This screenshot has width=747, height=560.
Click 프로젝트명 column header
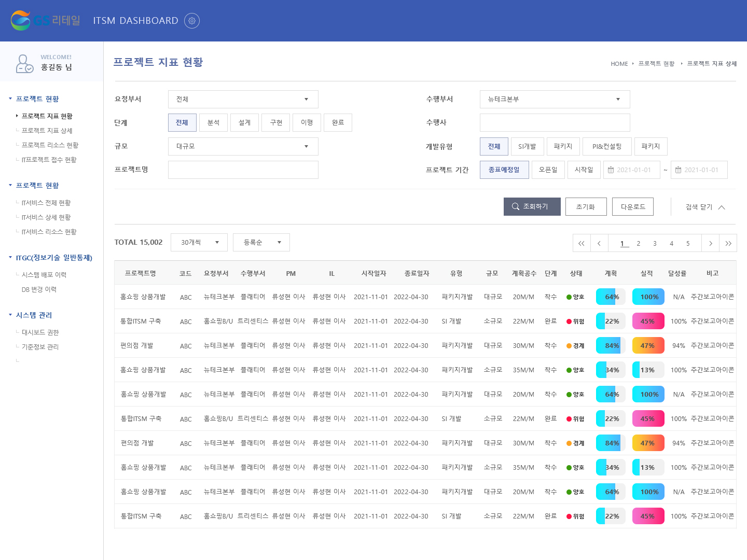tap(141, 273)
